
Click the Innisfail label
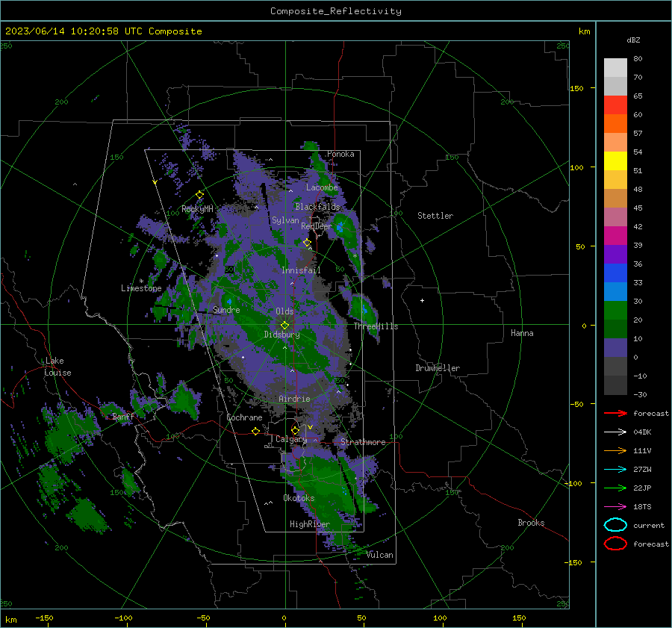pyautogui.click(x=301, y=270)
